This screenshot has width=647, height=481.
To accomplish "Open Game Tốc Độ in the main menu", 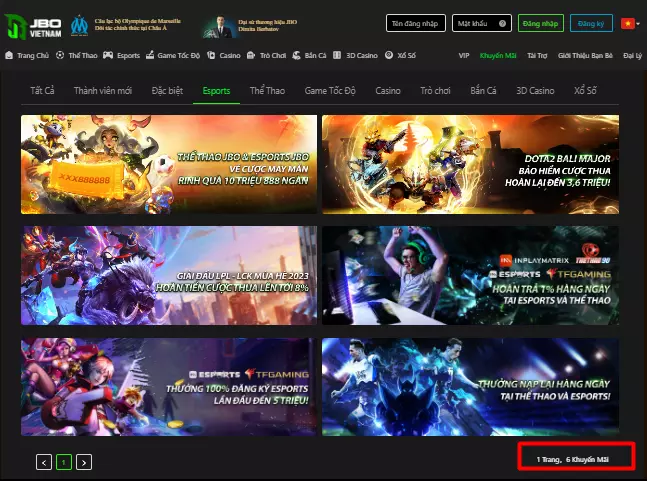I will [x=178, y=55].
